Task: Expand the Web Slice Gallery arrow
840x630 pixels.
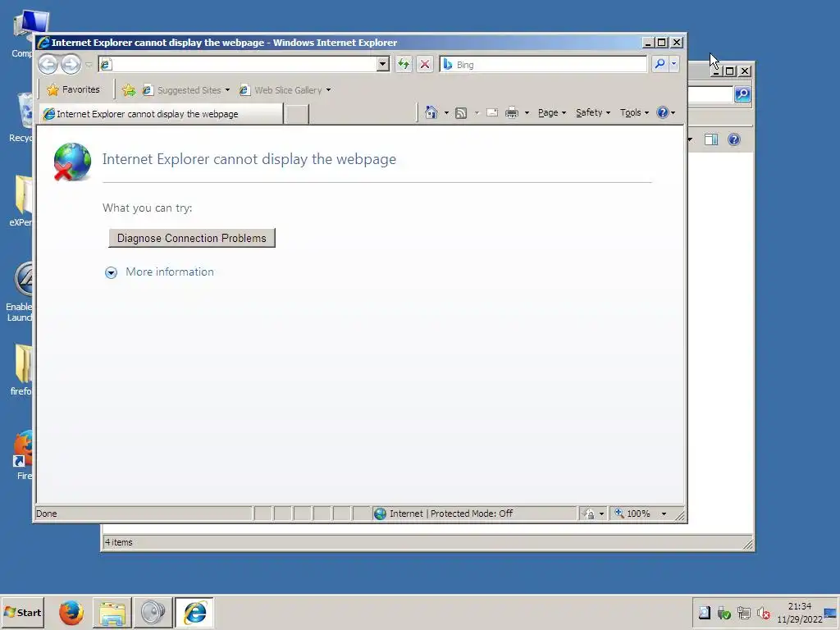Action: (x=328, y=90)
